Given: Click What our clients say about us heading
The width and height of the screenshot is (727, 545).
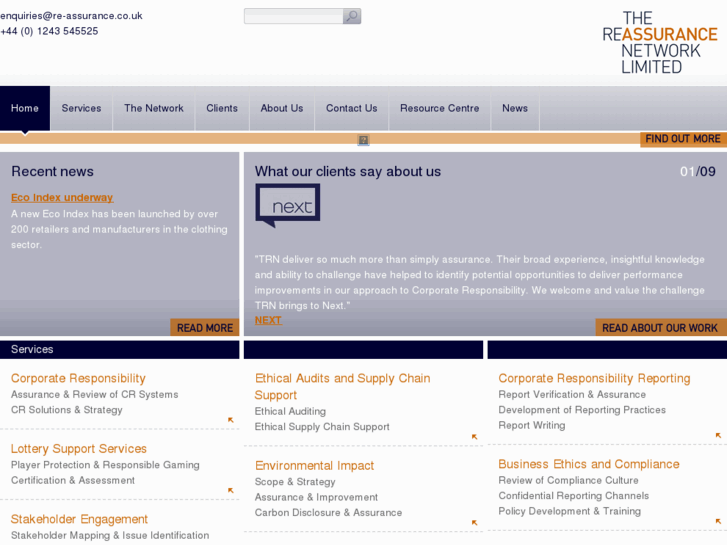Looking at the screenshot, I should pos(348,172).
